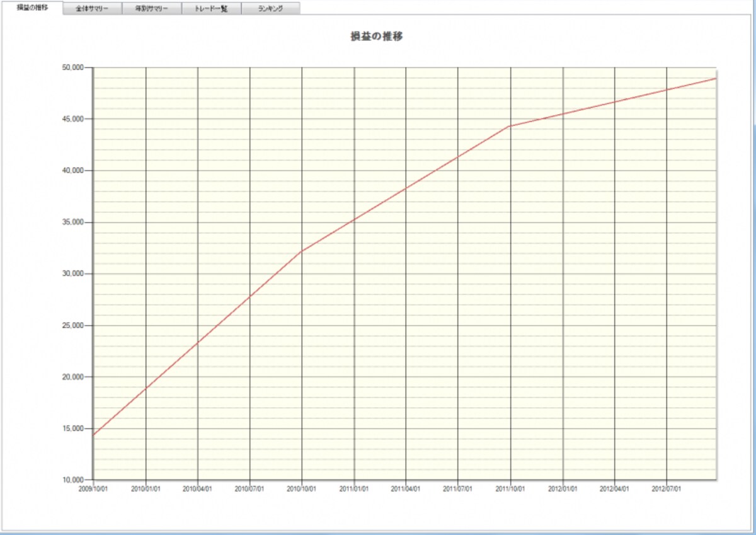This screenshot has height=535, width=756.
Task: Open the 年別サマリー tab
Action: pos(152,9)
